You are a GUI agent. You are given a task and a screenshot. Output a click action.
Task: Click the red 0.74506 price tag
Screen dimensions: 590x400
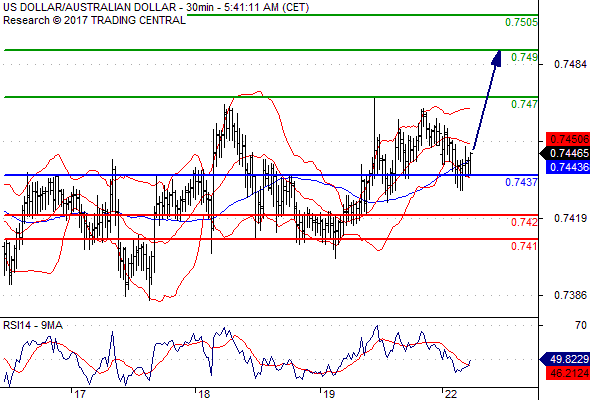[x=568, y=139]
